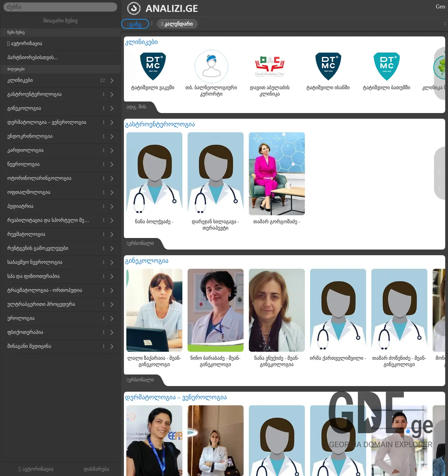Select the ადგ. მის. tab
The image size is (448, 476).
[137, 107]
